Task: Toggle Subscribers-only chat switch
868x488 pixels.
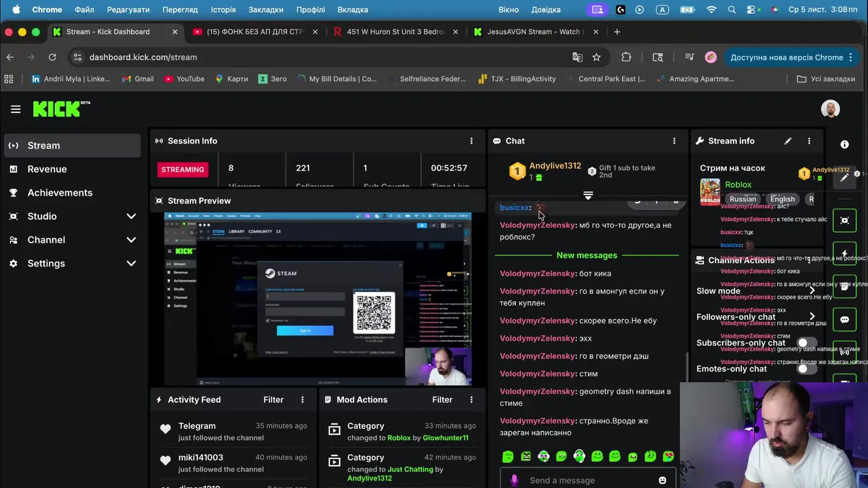Action: (x=806, y=343)
